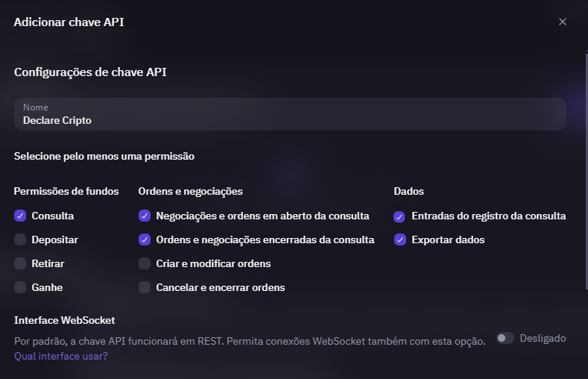Uncheck Negociações e ordens em aberto

(x=145, y=216)
